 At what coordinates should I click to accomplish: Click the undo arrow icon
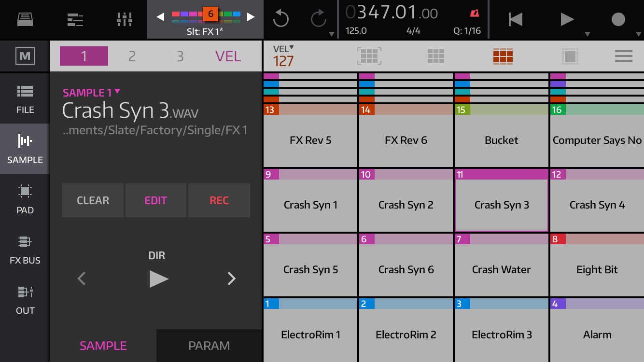click(x=280, y=19)
